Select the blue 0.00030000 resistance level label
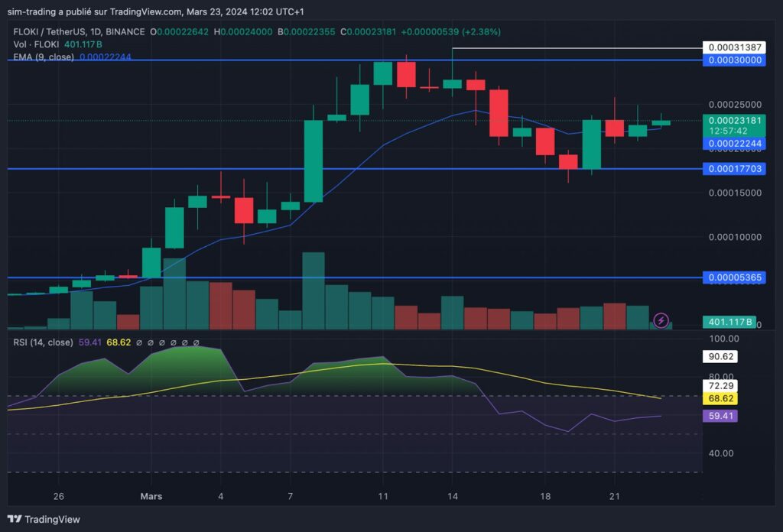The image size is (783, 532). pyautogui.click(x=734, y=60)
